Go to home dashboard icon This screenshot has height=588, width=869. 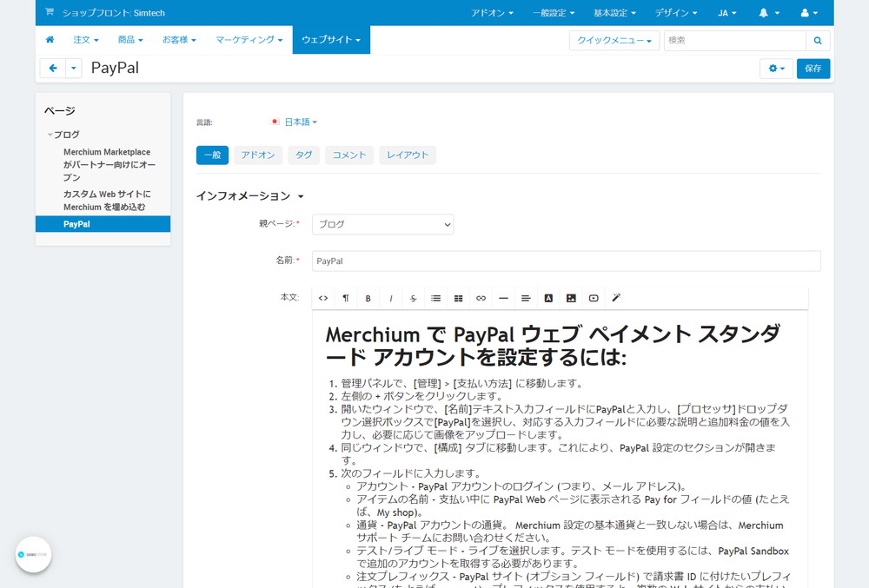coord(50,40)
